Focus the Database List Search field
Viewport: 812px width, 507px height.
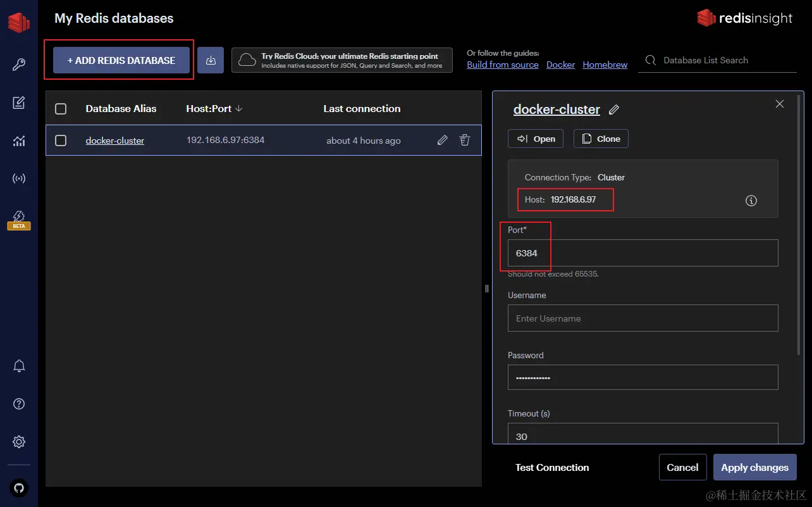[x=717, y=60]
